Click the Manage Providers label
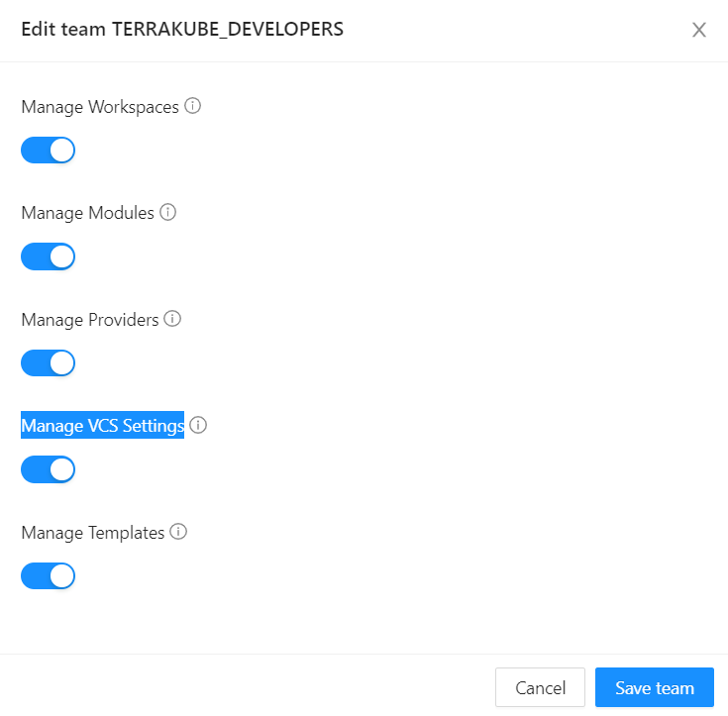Image resolution: width=728 pixels, height=716 pixels. coord(90,320)
